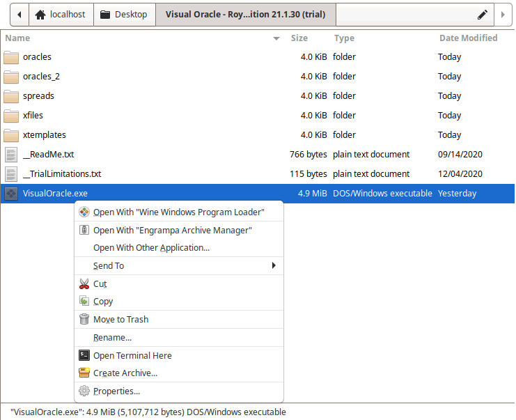Click the oracles_2 folder icon
The height and width of the screenshot is (420, 516).
pos(11,77)
